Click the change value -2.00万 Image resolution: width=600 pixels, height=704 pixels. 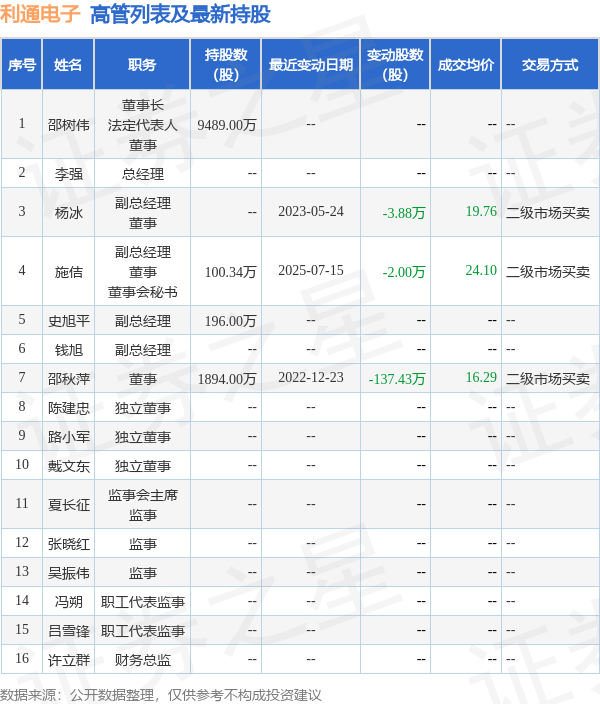pyautogui.click(x=404, y=272)
